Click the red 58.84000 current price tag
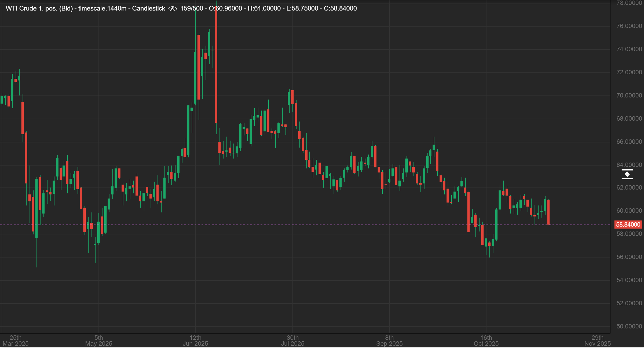Viewport: 644px width, 348px height. [x=628, y=225]
